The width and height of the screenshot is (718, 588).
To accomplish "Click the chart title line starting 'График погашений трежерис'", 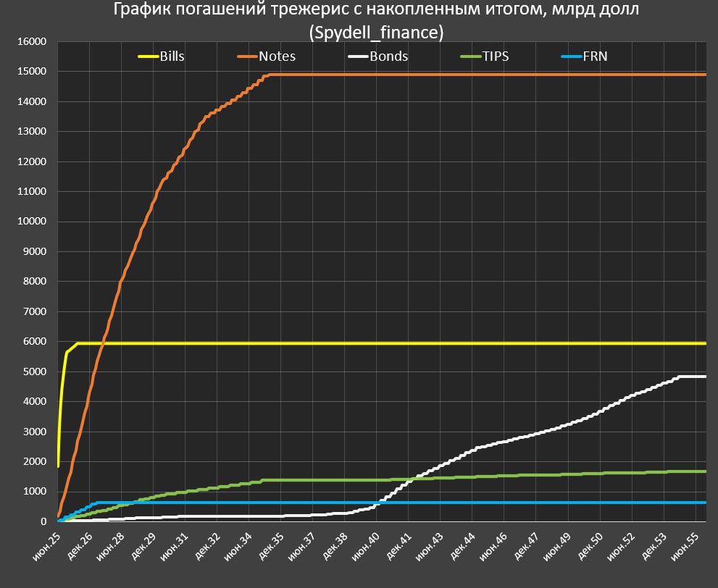I will (376, 9).
